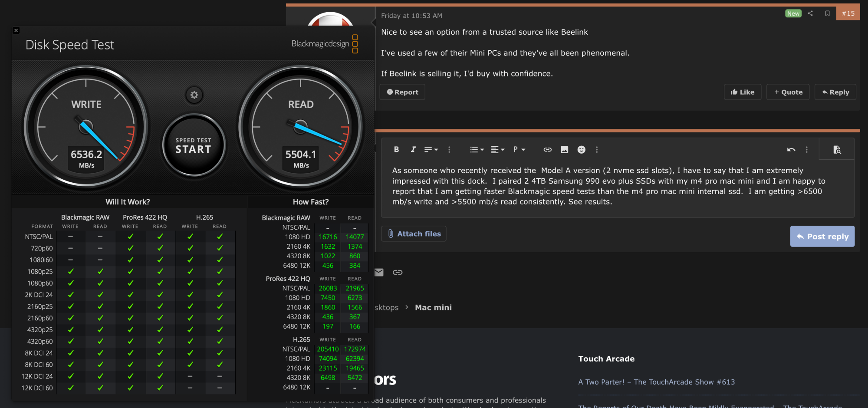868x408 pixels.
Task: Click the Will It Work? heading
Action: pyautogui.click(x=128, y=202)
